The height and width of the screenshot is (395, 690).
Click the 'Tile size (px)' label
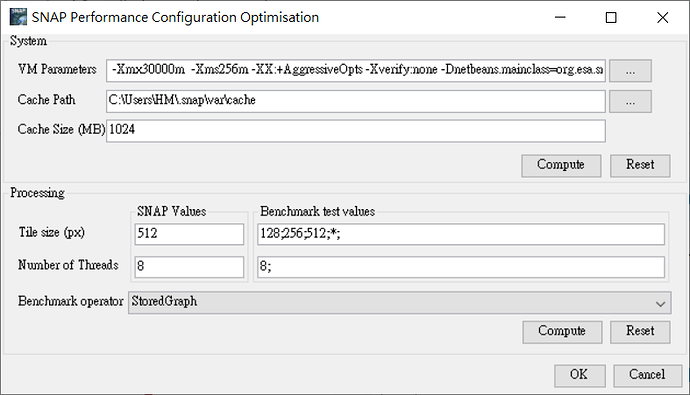[x=51, y=232]
